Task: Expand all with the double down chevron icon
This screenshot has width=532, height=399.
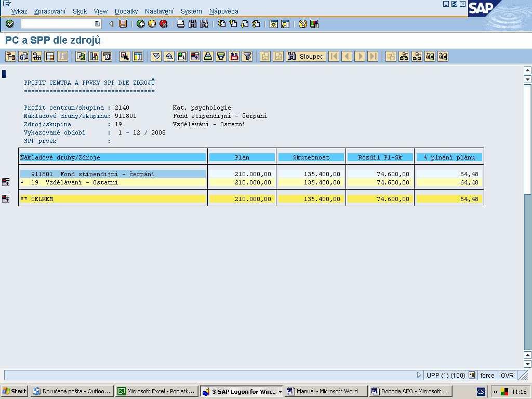Action: pyautogui.click(x=156, y=56)
